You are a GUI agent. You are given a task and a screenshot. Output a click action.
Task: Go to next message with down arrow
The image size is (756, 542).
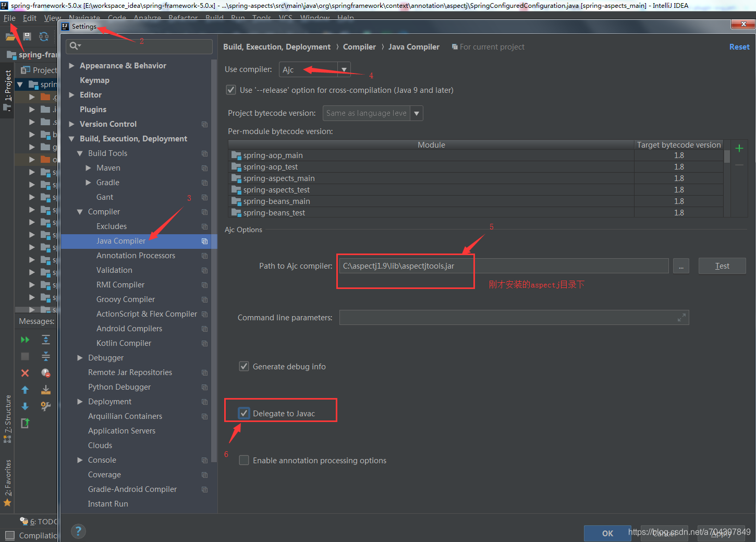tap(25, 406)
